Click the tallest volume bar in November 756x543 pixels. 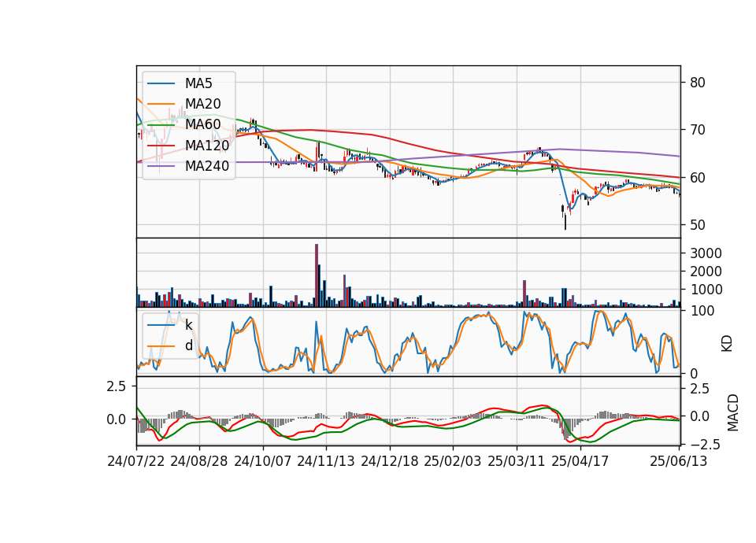point(317,275)
